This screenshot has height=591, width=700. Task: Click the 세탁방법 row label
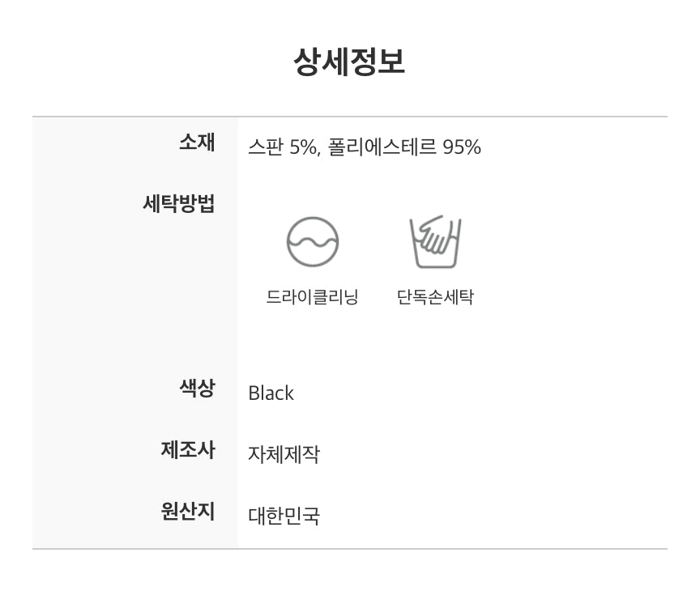point(178,203)
